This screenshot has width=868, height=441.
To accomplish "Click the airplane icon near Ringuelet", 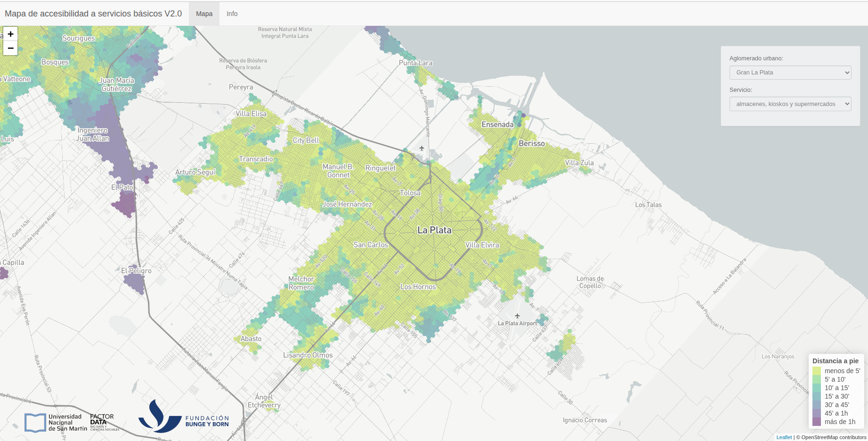I will click(422, 148).
